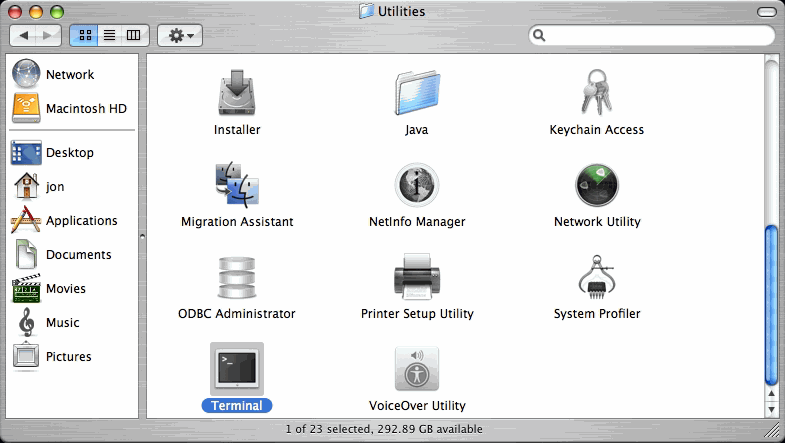The width and height of the screenshot is (785, 443).
Task: Switch to column view
Action: 134,35
